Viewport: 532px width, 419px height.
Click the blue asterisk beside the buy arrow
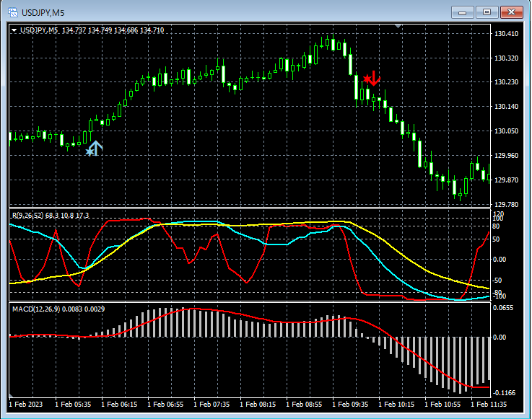tap(90, 151)
